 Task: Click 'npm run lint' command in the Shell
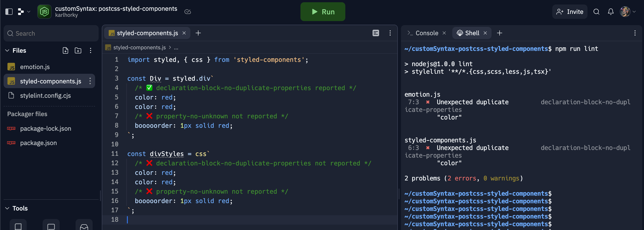point(577,49)
